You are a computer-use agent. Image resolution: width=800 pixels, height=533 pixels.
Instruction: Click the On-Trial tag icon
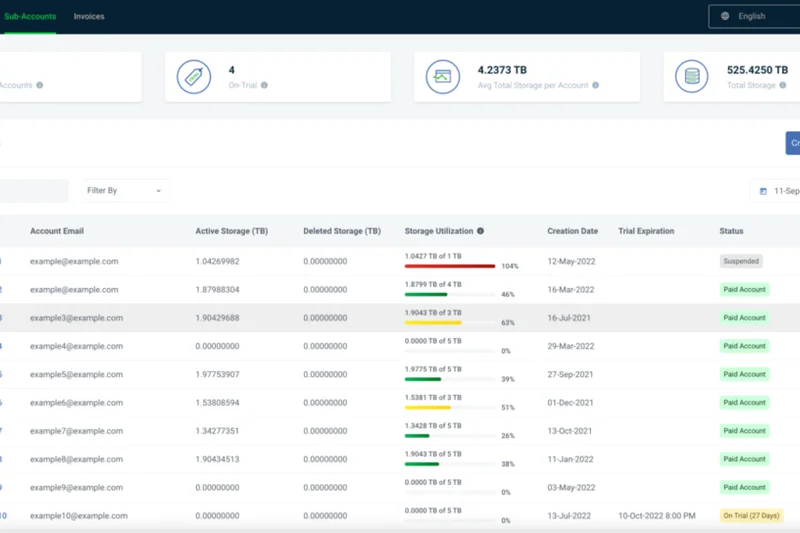pyautogui.click(x=193, y=77)
